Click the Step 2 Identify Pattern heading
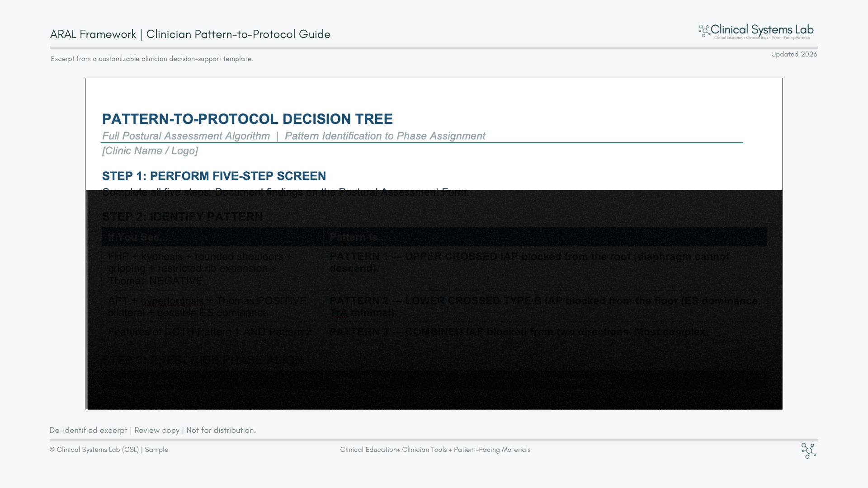Image resolution: width=868 pixels, height=488 pixels. 182,216
